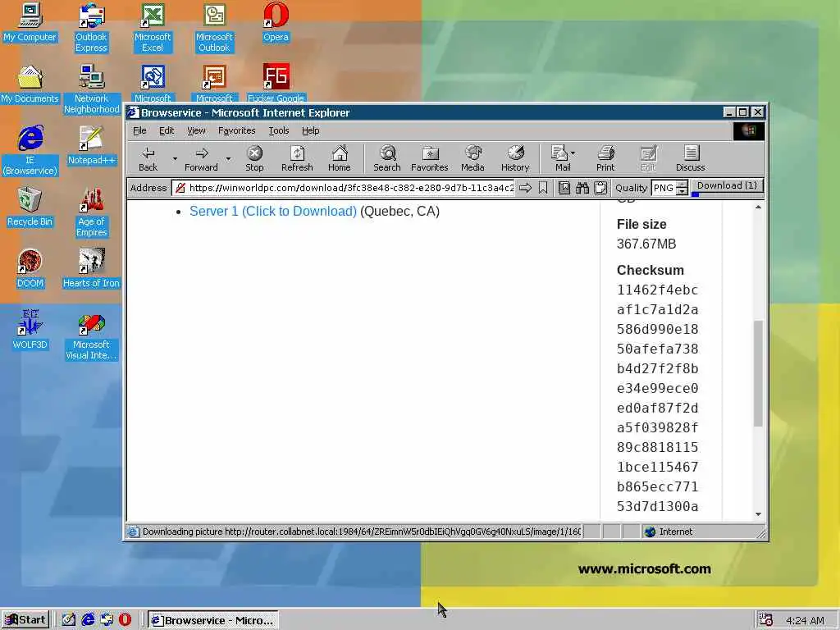Launch Internet Explorer from Quick Launch

pos(88,620)
